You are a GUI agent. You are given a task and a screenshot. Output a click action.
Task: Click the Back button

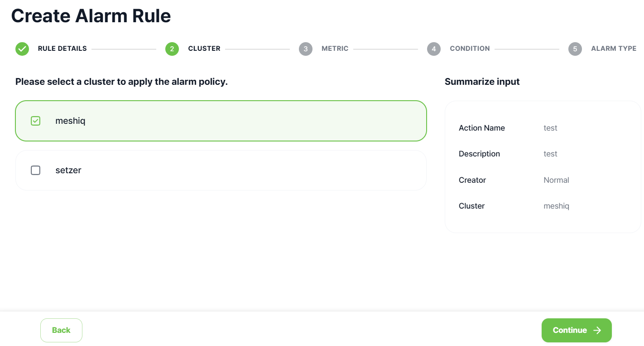(x=61, y=330)
